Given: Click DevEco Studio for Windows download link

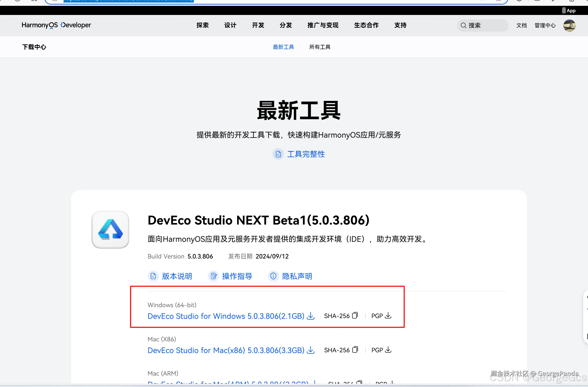Looking at the screenshot, I should [226, 316].
